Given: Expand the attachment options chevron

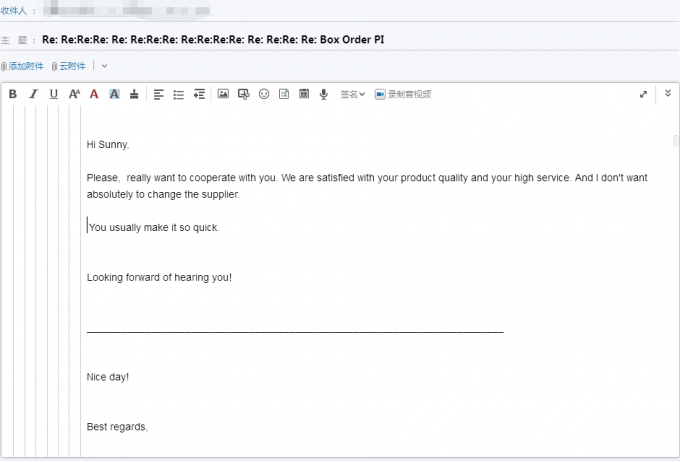Looking at the screenshot, I should 105,66.
